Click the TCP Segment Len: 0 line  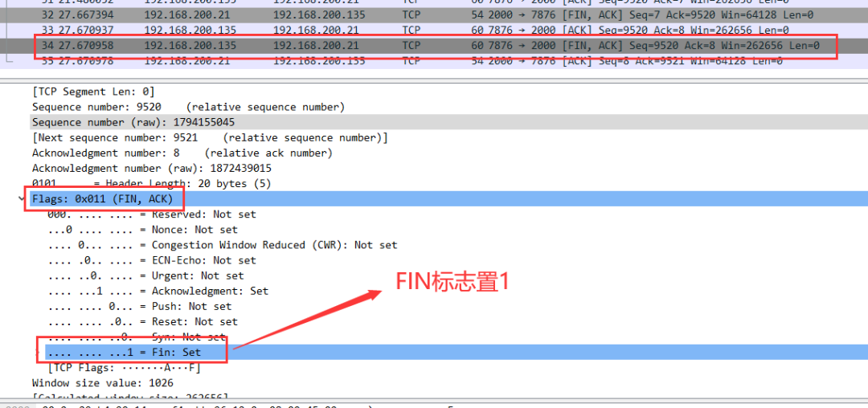93,92
